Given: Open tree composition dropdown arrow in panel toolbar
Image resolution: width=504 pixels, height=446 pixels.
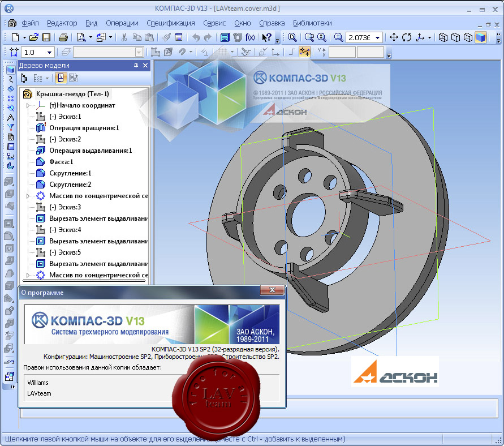Looking at the screenshot, I should click(48, 79).
